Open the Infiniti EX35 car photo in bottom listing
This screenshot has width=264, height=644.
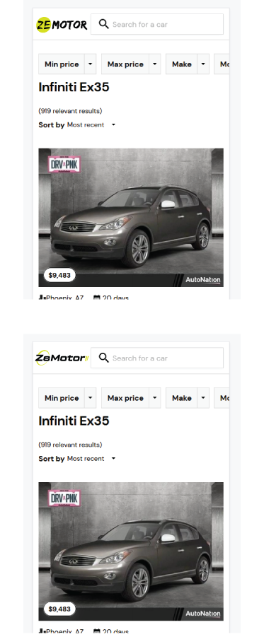click(x=131, y=551)
